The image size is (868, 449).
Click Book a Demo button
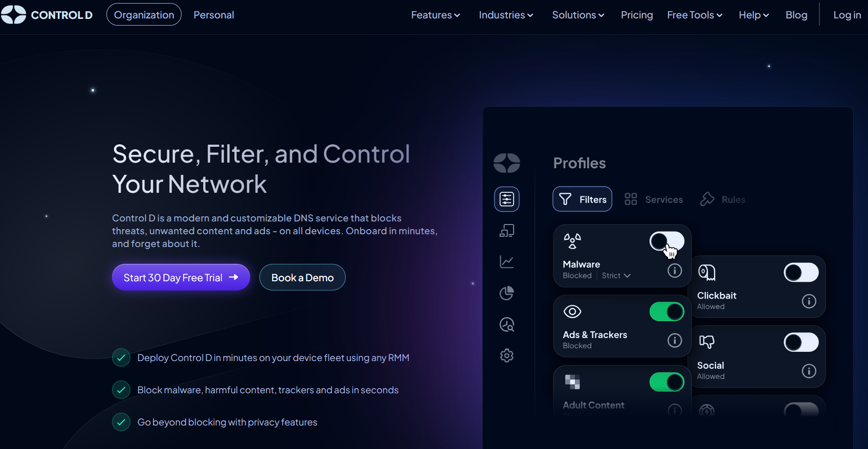[302, 277]
